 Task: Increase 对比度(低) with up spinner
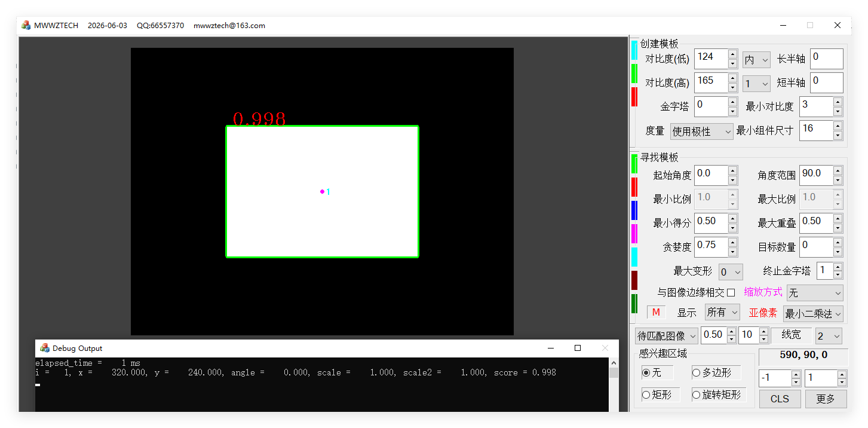pos(732,54)
